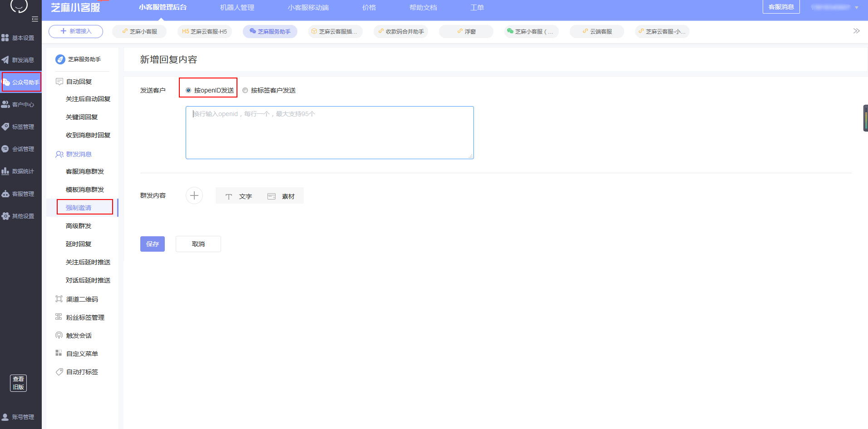Open 客户中心 sidebar section
The width and height of the screenshot is (868, 429).
click(x=21, y=104)
